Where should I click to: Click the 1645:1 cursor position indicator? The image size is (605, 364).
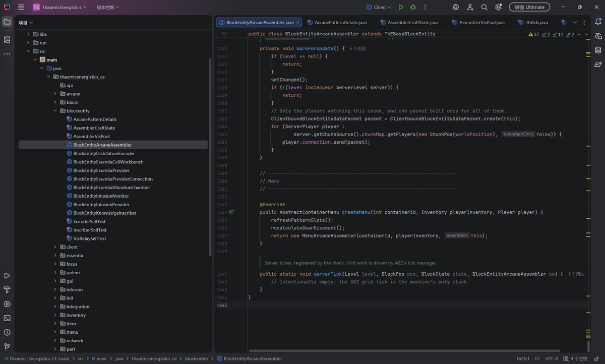[x=523, y=358]
